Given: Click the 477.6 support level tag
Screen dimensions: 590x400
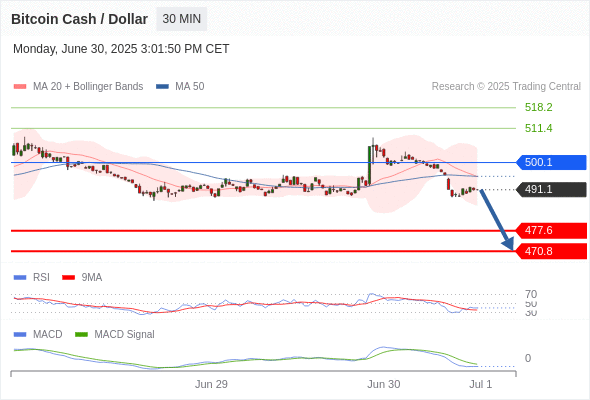Looking at the screenshot, I should coord(551,230).
